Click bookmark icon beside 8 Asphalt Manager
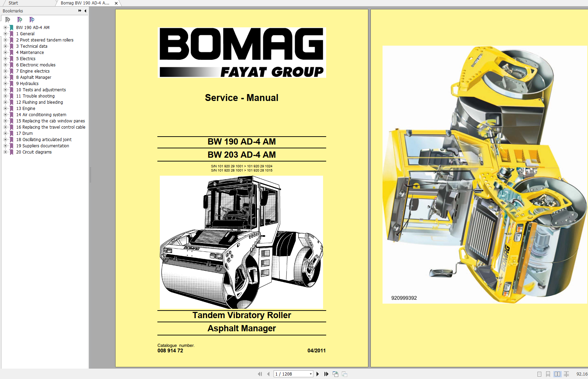The width and height of the screenshot is (588, 379). point(11,77)
